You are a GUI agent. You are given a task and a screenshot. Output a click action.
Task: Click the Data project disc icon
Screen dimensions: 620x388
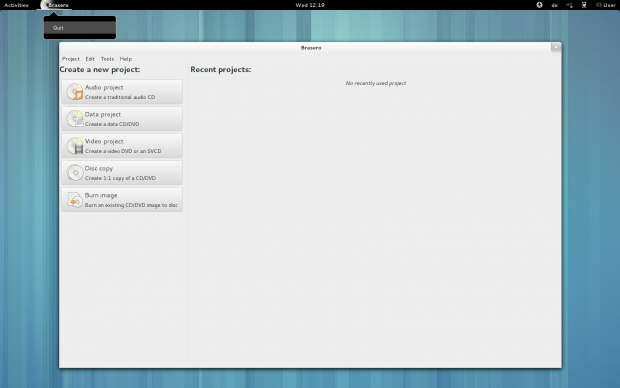[x=75, y=119]
